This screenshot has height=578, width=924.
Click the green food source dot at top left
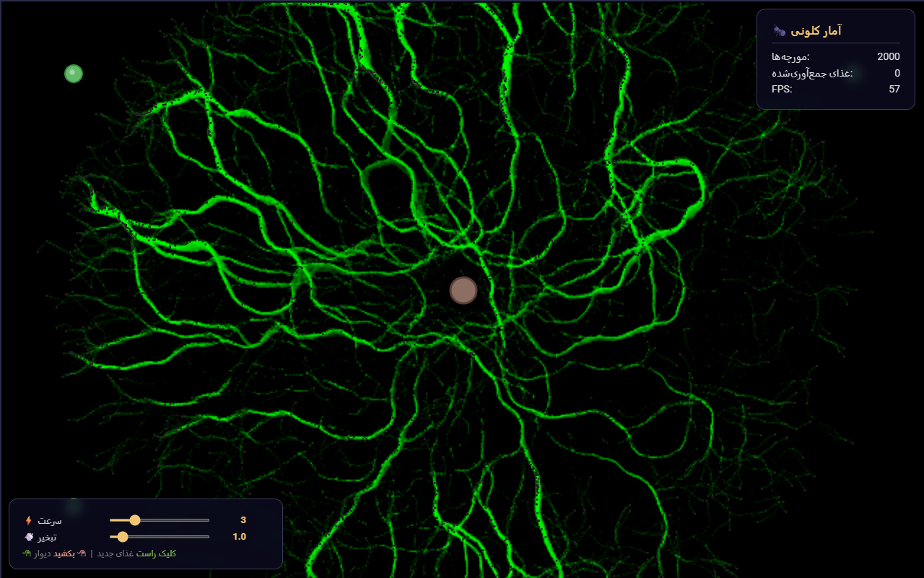pyautogui.click(x=74, y=74)
